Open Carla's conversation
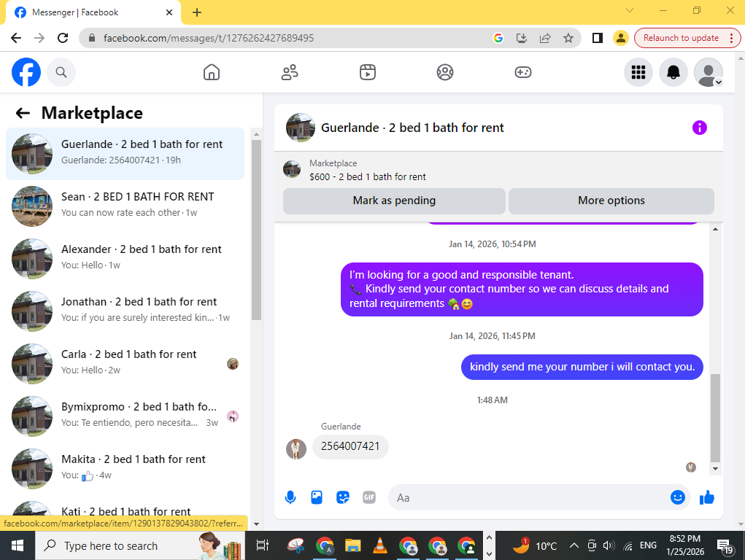The image size is (745, 560). coord(125,364)
